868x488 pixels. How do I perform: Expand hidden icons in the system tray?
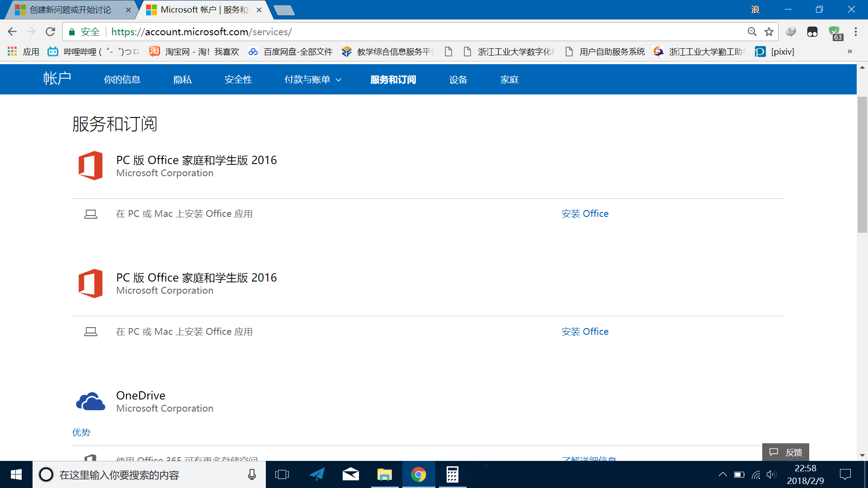722,474
